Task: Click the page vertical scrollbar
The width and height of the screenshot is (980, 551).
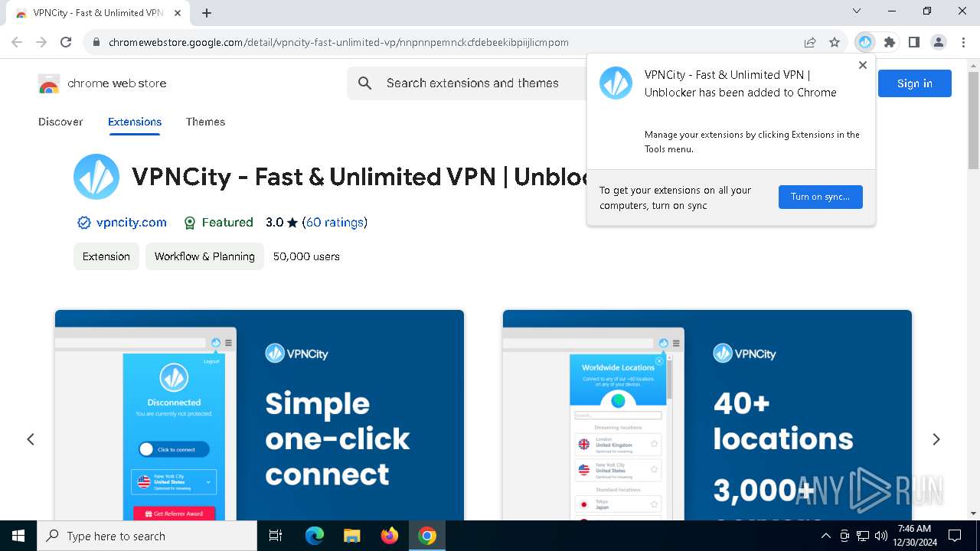Action: click(973, 120)
